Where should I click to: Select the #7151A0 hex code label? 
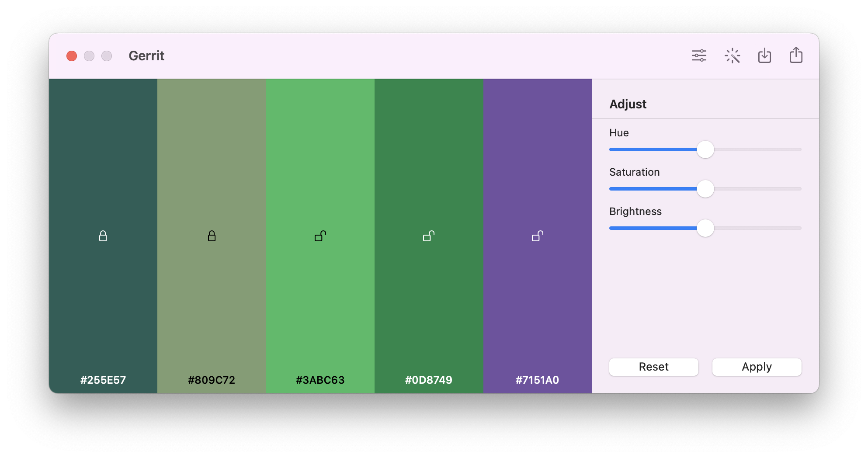pyautogui.click(x=537, y=380)
